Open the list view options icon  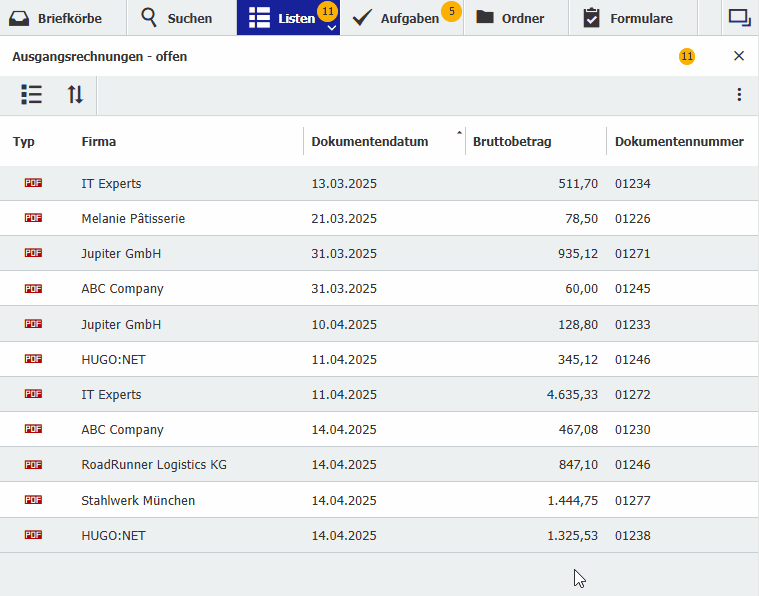(32, 95)
